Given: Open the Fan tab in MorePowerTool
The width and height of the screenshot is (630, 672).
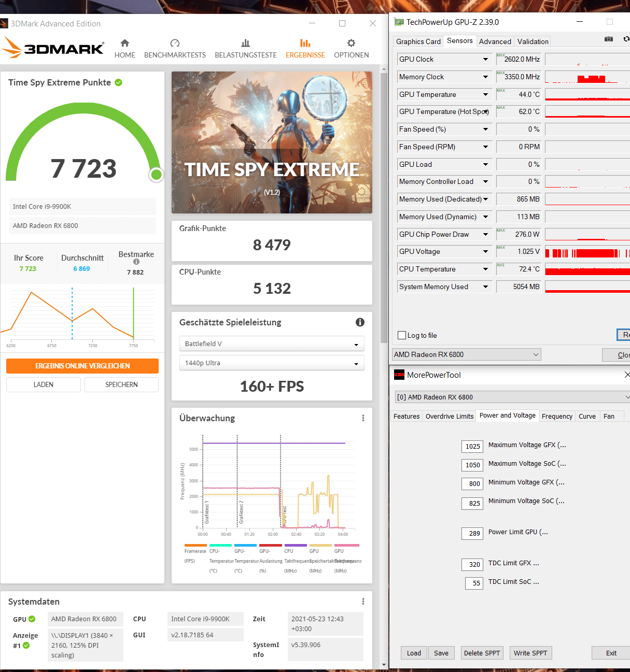Looking at the screenshot, I should [609, 416].
